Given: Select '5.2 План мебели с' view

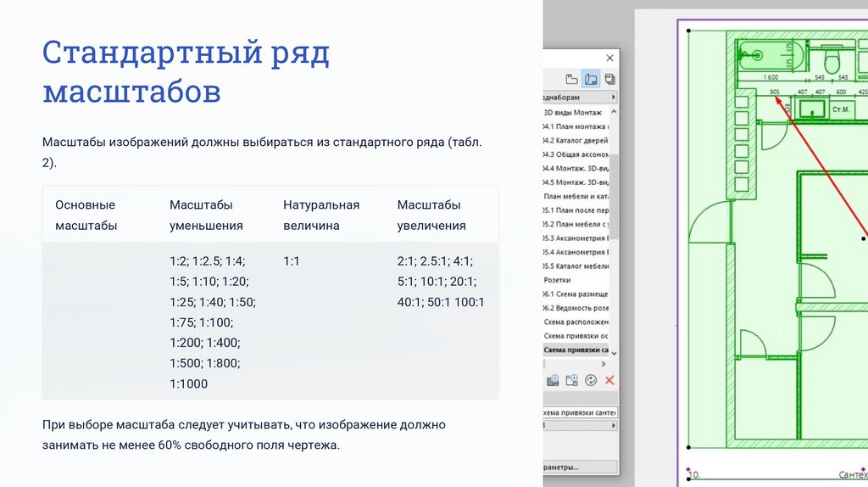Looking at the screenshot, I should click(x=576, y=224).
